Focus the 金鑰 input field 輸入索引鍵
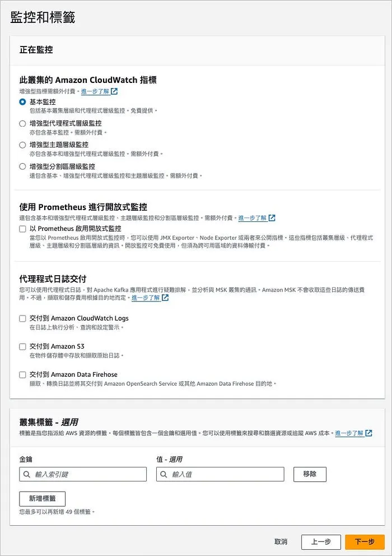The image size is (392, 556). pyautogui.click(x=83, y=474)
